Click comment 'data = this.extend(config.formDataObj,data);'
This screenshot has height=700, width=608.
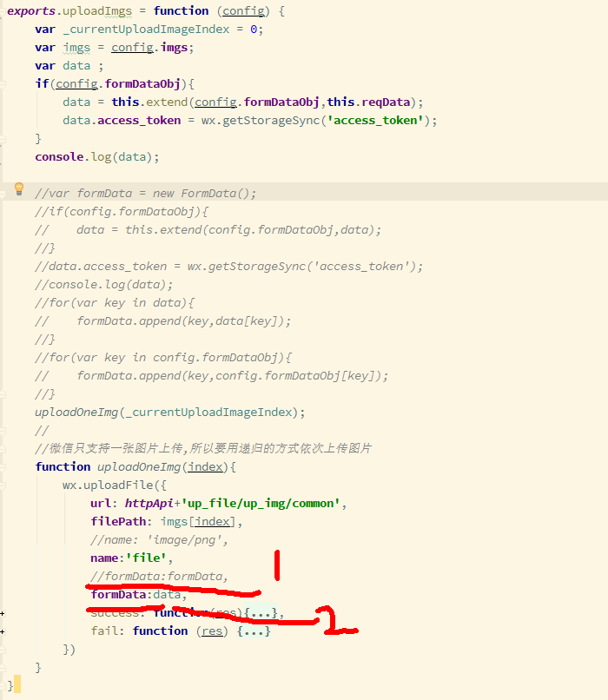[x=229, y=230]
